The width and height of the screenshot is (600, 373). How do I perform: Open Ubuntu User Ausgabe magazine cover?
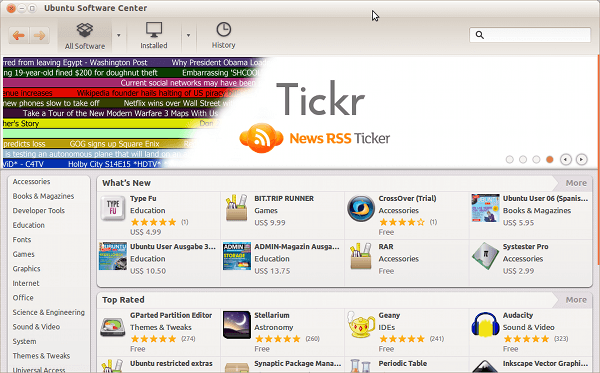113,256
